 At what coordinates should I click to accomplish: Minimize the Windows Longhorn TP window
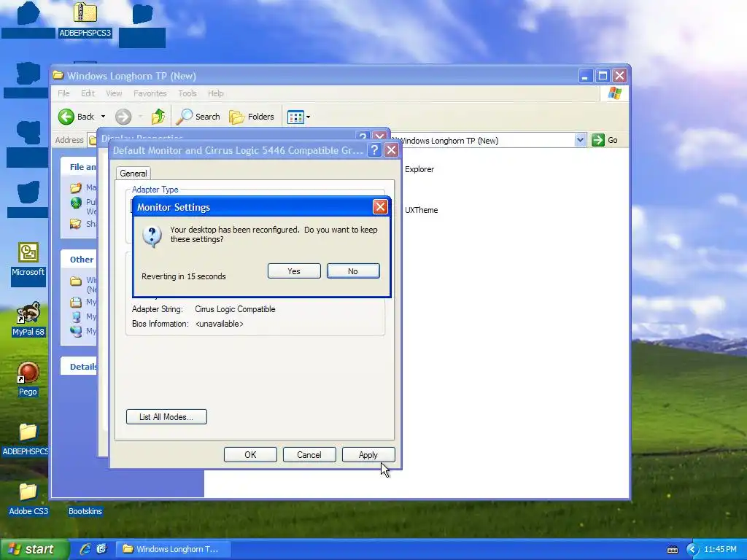click(x=585, y=76)
